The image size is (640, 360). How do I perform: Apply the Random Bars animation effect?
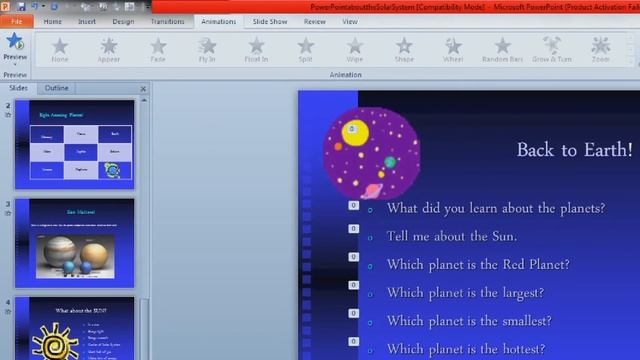coord(502,50)
